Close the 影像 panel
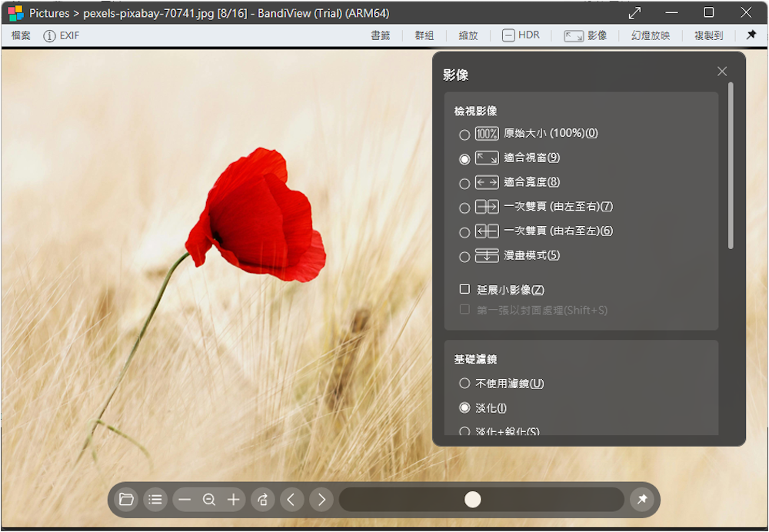769x532 pixels. click(722, 71)
